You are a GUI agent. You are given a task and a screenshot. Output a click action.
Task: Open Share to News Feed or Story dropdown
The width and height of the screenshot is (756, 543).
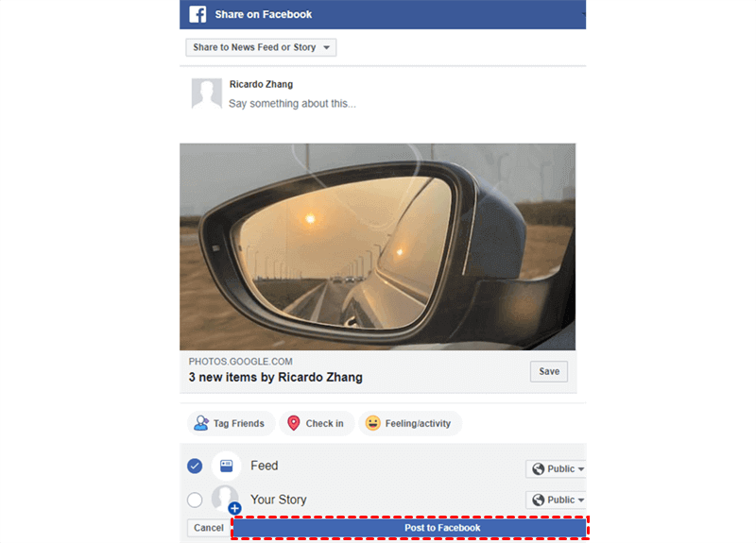(261, 47)
